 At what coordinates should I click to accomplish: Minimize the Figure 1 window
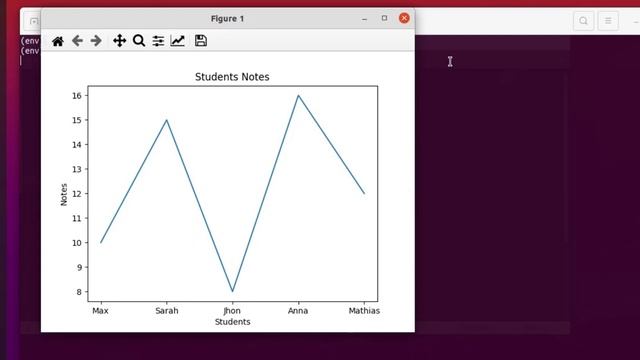pos(364,19)
